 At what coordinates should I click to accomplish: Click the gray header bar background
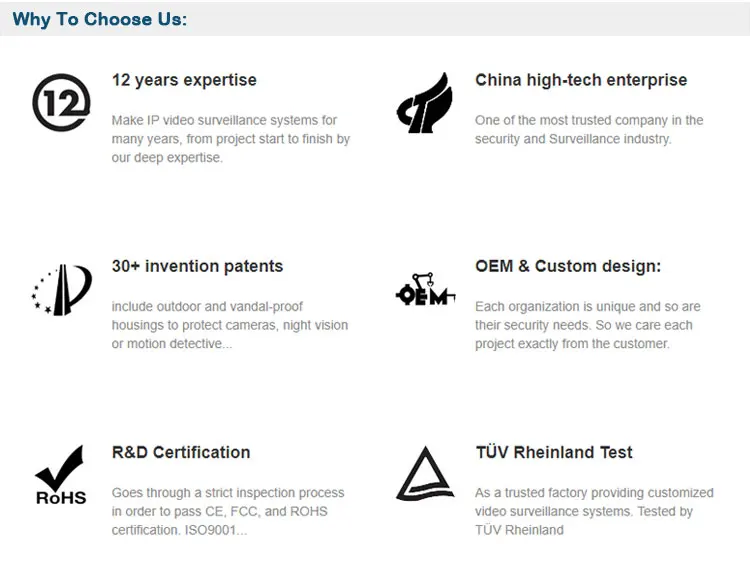(x=470, y=19)
